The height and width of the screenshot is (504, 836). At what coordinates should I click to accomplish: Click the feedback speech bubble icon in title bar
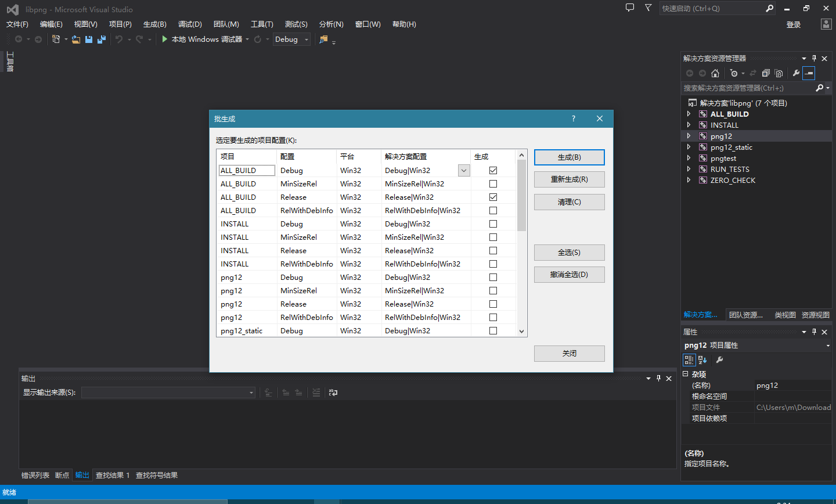pos(630,8)
